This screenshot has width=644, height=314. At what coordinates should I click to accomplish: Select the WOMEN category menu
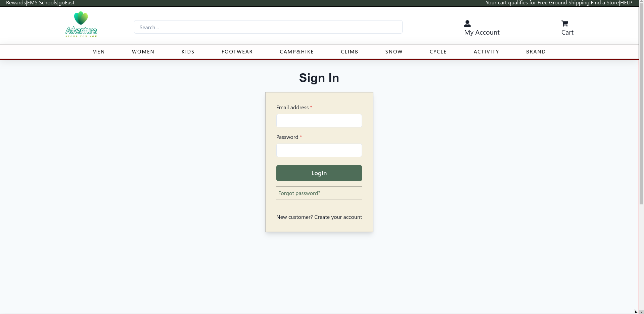pos(143,52)
